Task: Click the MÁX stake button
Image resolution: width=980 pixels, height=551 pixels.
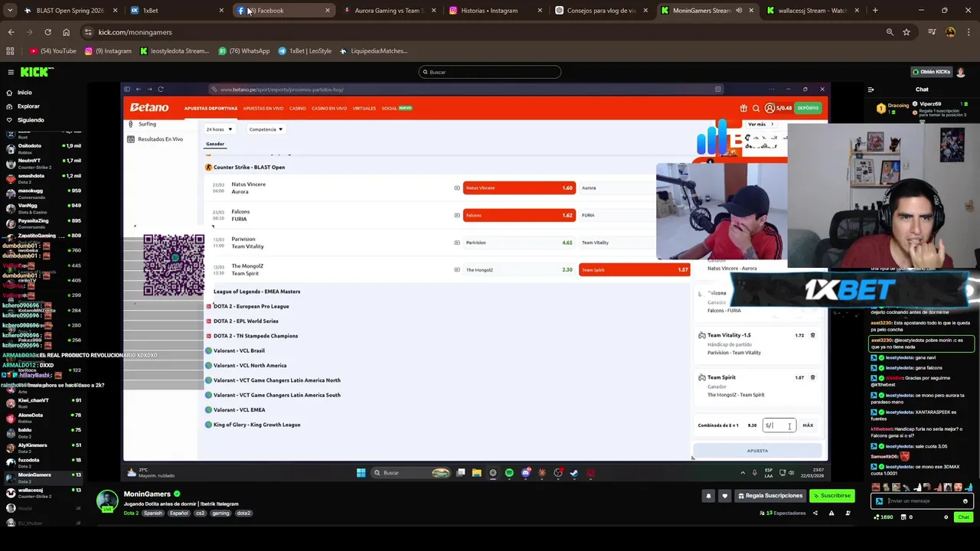Action: 808,425
